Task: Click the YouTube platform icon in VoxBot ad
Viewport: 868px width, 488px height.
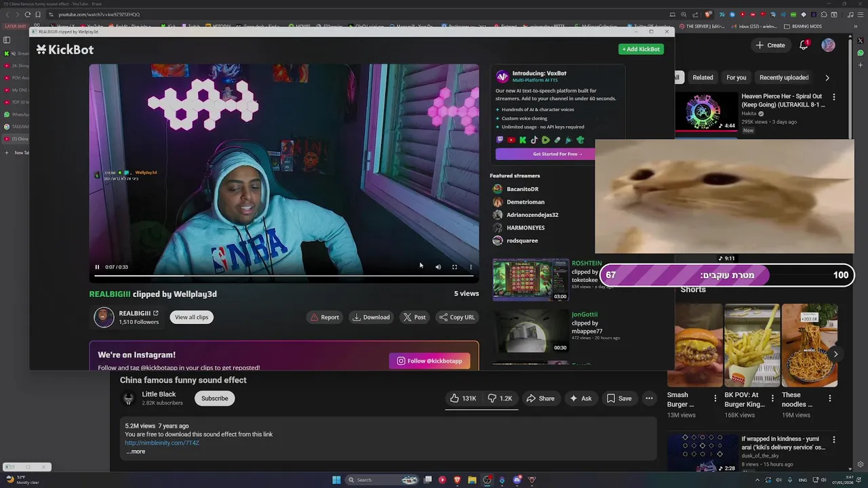Action: point(511,140)
